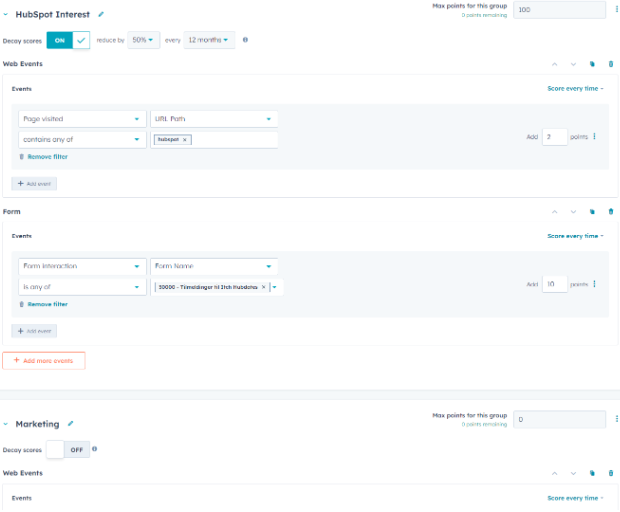
Task: Collapse the Marketing group
Action: (6, 424)
